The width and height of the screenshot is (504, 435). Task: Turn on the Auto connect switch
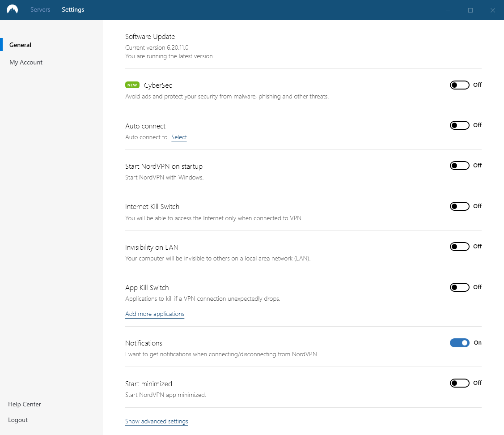(x=459, y=125)
